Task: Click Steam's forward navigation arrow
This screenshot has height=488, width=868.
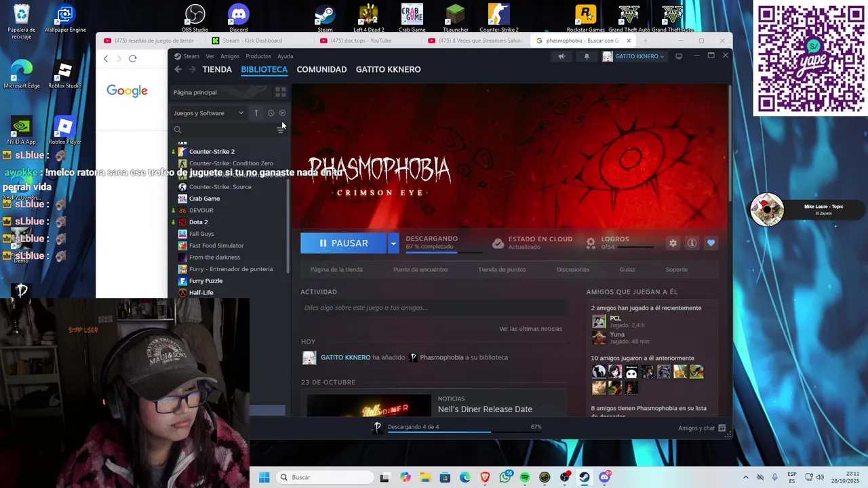Action: 192,69
